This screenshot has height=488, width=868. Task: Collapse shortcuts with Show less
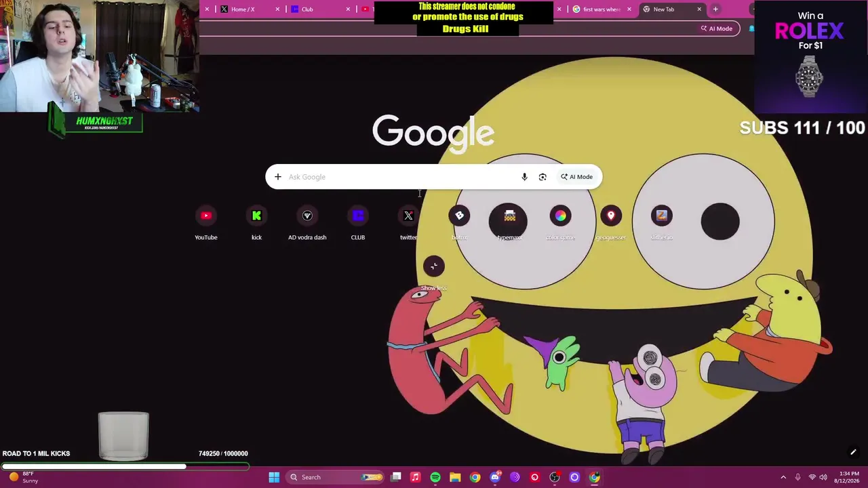[434, 272]
